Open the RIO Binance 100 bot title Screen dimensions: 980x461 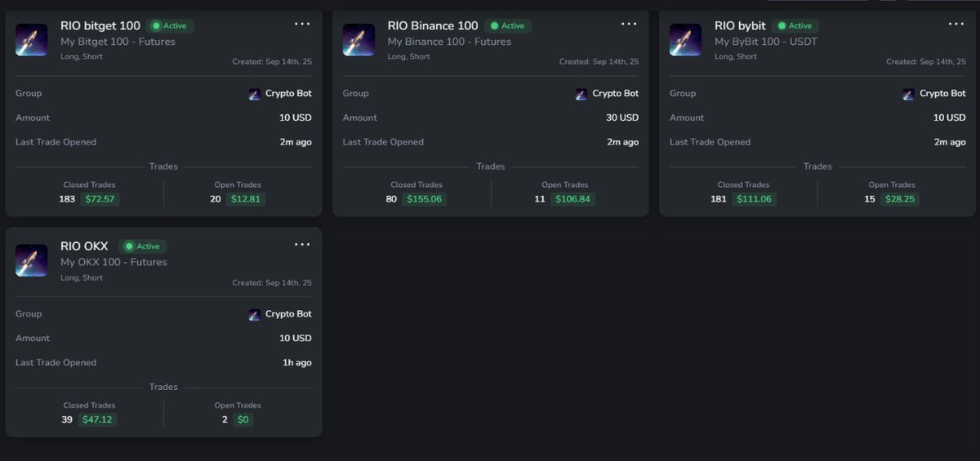(x=433, y=25)
